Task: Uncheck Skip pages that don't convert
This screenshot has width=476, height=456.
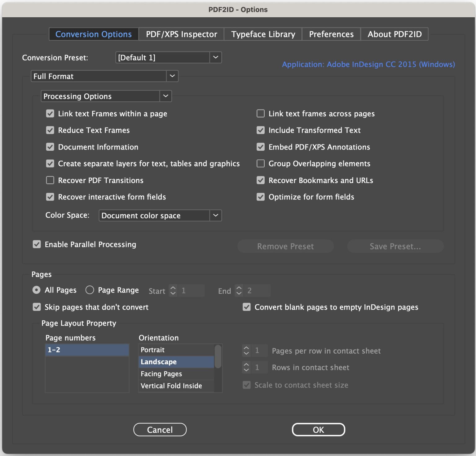Action: (x=37, y=307)
